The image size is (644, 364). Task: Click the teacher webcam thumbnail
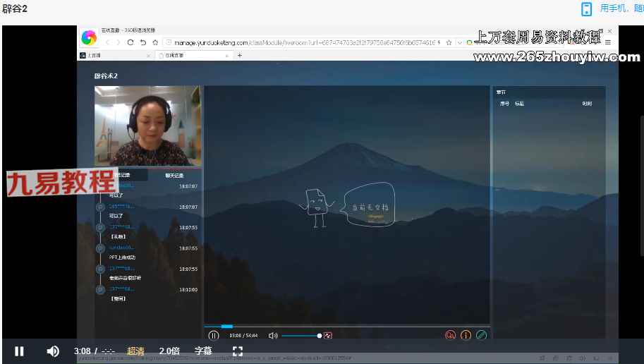[148, 126]
